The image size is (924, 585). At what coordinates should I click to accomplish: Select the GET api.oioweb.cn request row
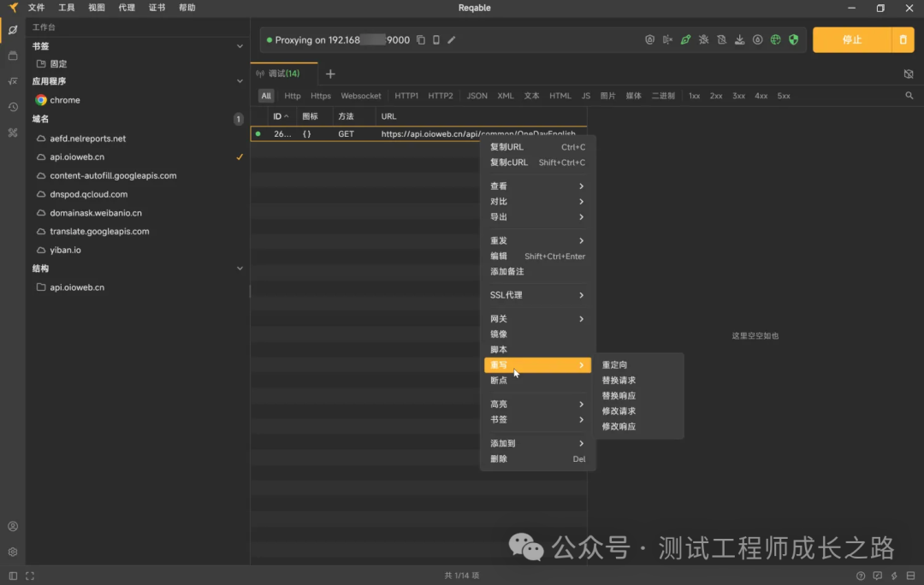(x=419, y=133)
